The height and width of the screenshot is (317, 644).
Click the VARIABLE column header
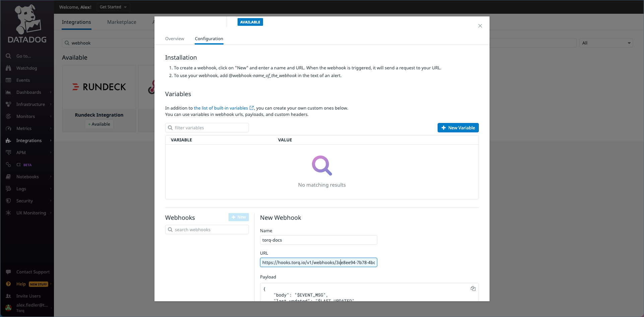181,140
